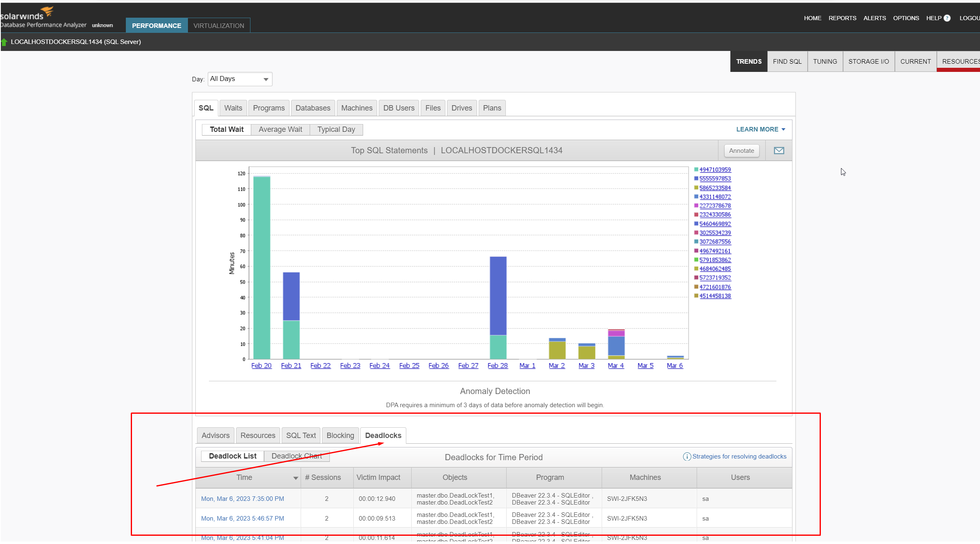Select the Average Wait view toggle
The image size is (980, 544).
(x=280, y=129)
